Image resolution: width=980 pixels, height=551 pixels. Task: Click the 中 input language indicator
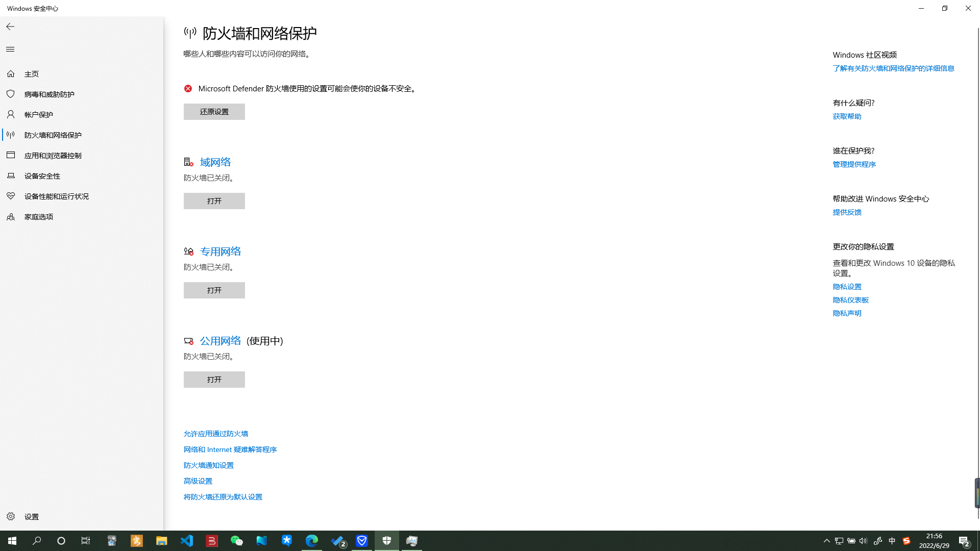pos(892,541)
